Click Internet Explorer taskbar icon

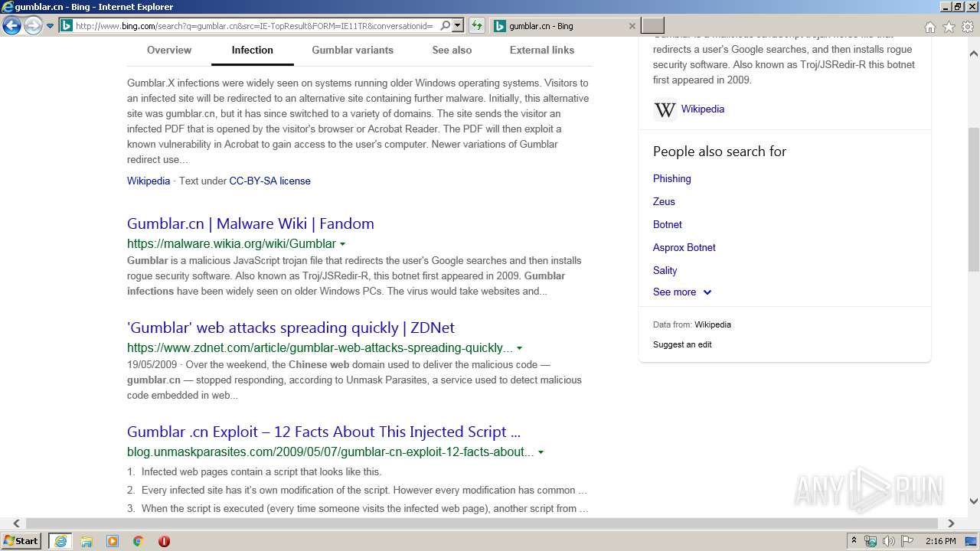60,541
